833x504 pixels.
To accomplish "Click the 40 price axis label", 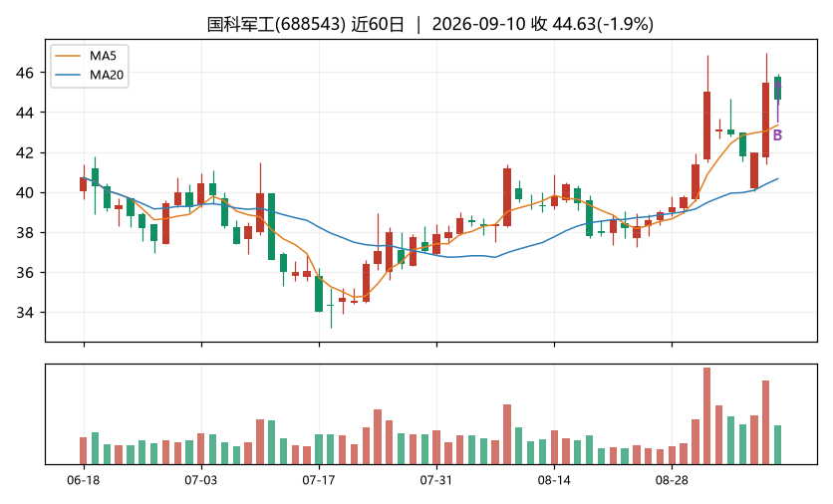I will 25,193.
